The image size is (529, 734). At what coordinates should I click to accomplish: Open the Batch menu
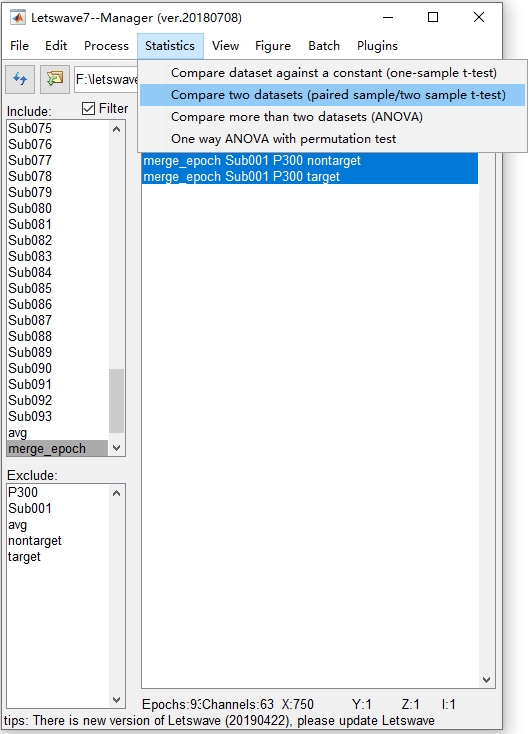tap(324, 46)
